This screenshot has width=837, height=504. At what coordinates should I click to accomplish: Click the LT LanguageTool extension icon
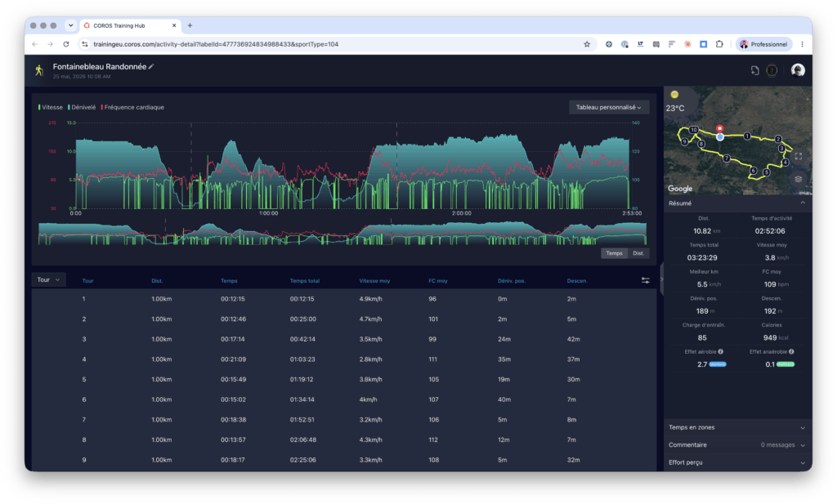click(x=640, y=44)
